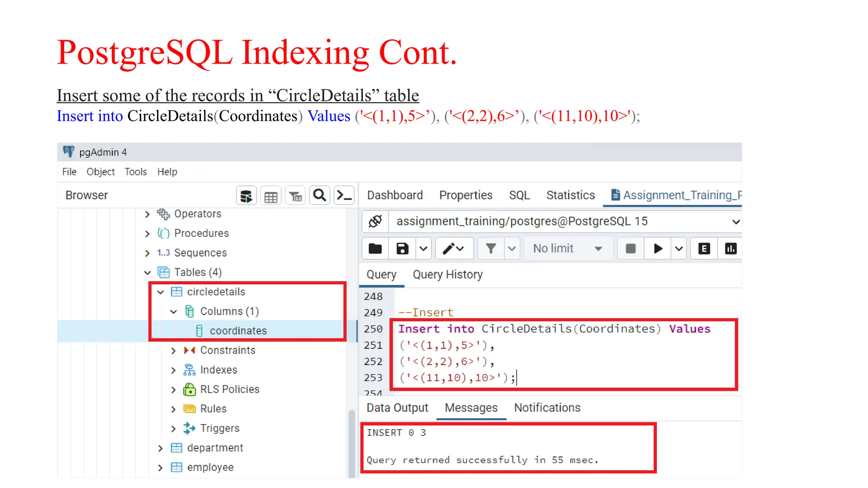Image resolution: width=868 pixels, height=488 pixels.
Task: Open the File menu
Action: click(x=69, y=172)
